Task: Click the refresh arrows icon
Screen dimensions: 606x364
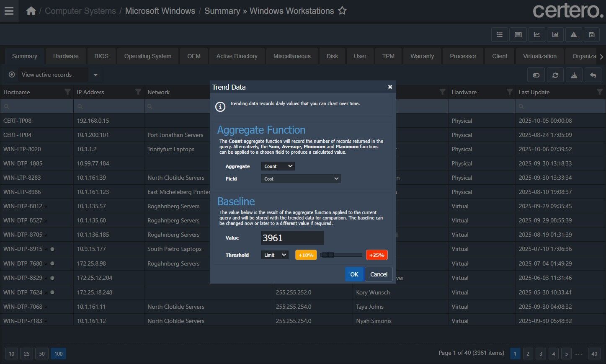Action: point(555,75)
